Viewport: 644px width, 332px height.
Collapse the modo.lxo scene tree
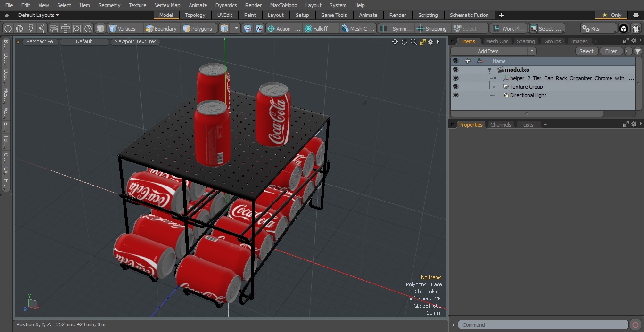(490, 70)
